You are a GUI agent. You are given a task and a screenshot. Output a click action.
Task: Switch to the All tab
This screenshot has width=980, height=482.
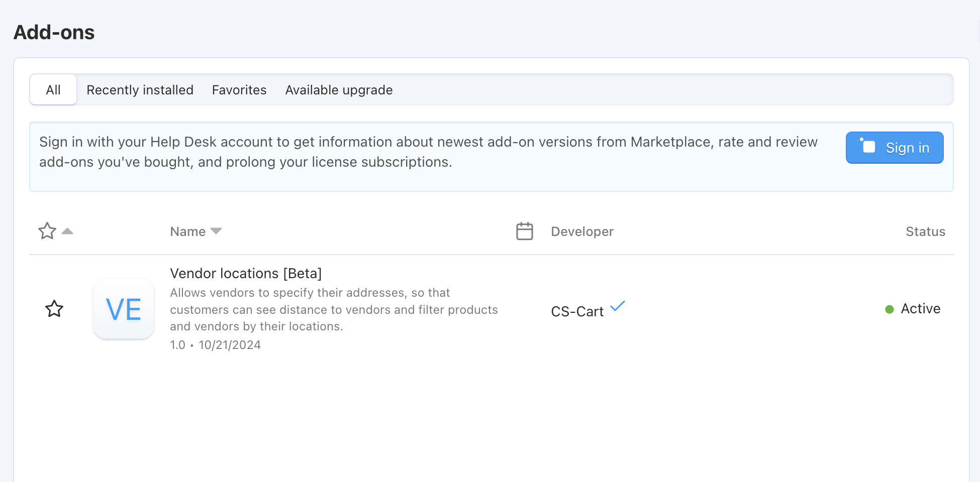point(53,90)
